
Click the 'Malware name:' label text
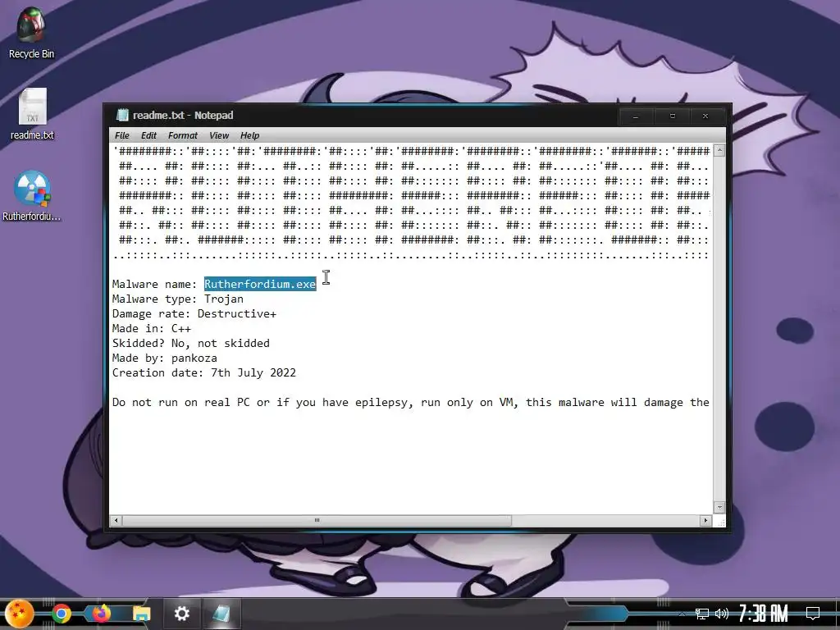pos(154,284)
